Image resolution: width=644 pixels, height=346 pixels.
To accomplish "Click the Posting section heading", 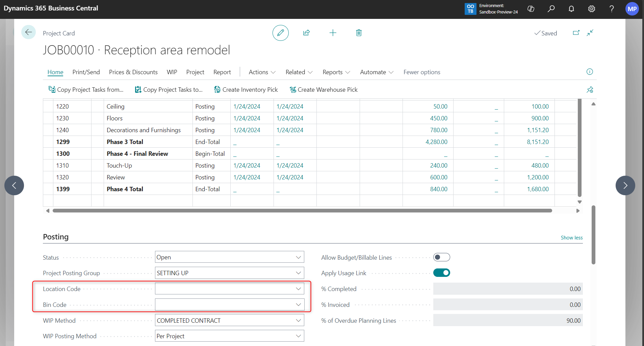I will click(56, 237).
